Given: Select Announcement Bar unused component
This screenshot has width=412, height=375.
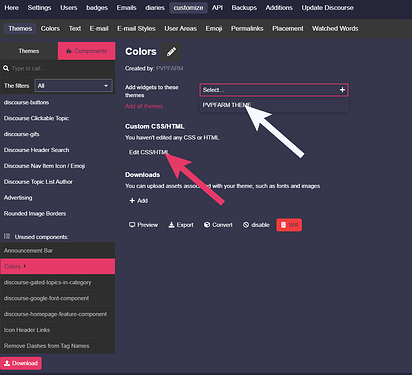Looking at the screenshot, I should (x=58, y=250).
